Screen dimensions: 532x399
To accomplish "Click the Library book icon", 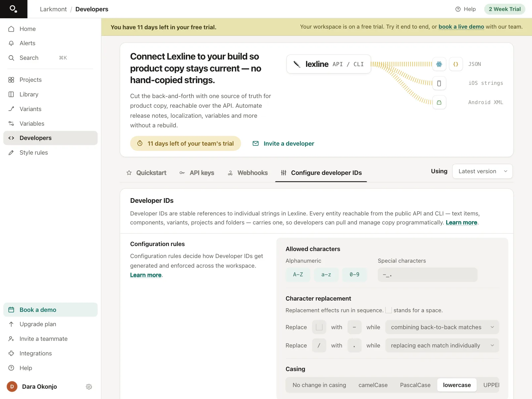I will coord(11,94).
